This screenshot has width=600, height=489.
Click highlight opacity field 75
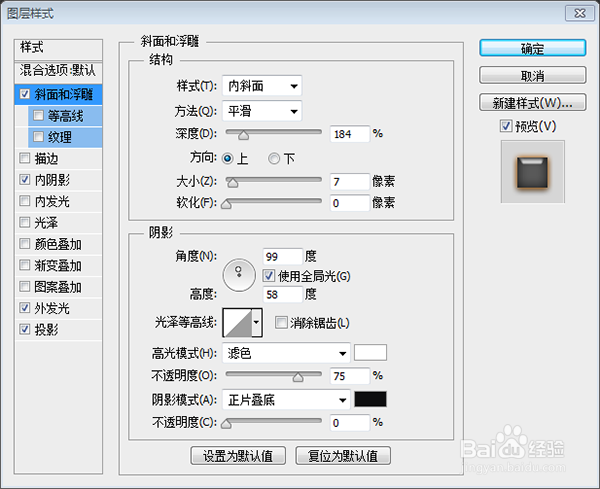tap(350, 376)
